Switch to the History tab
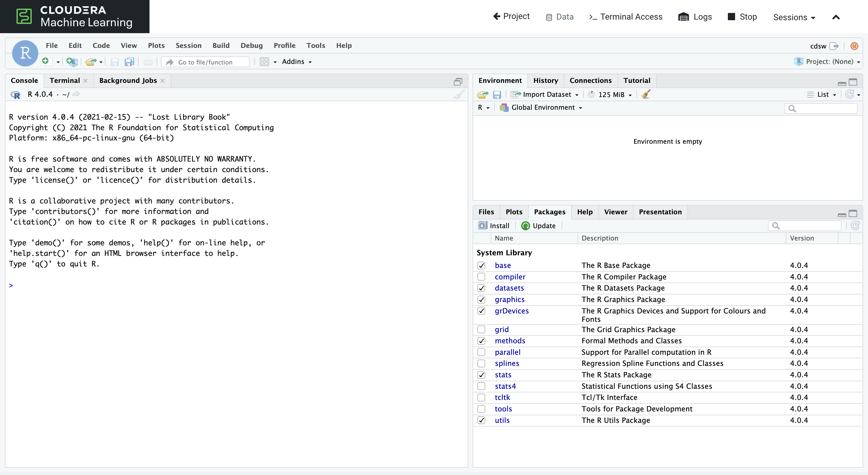Viewport: 868px width, 475px height. [546, 80]
